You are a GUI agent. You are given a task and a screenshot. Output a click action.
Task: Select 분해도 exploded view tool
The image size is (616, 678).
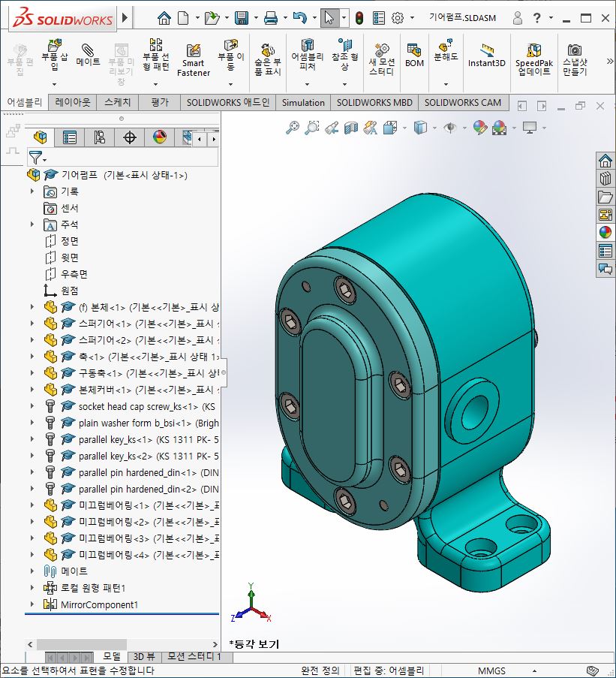446,50
